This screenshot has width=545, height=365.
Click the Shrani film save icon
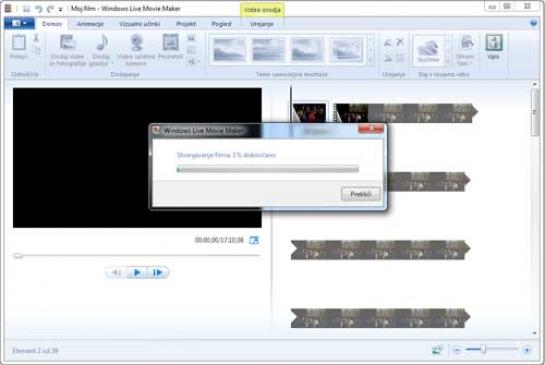(466, 43)
